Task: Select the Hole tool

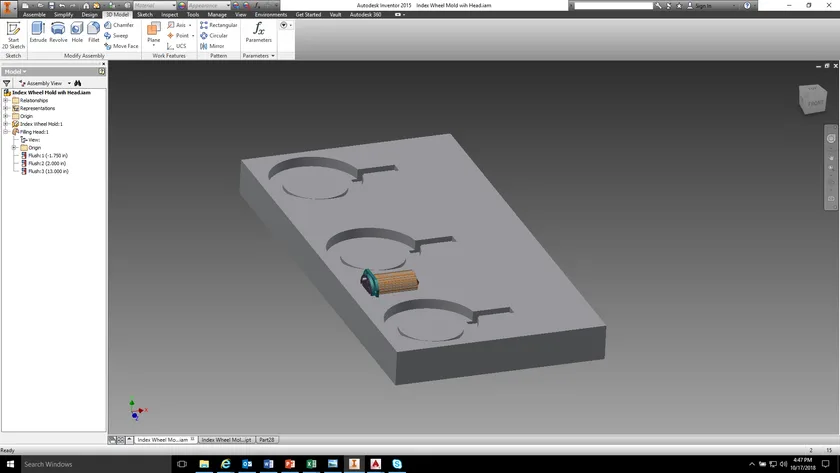Action: pyautogui.click(x=77, y=32)
